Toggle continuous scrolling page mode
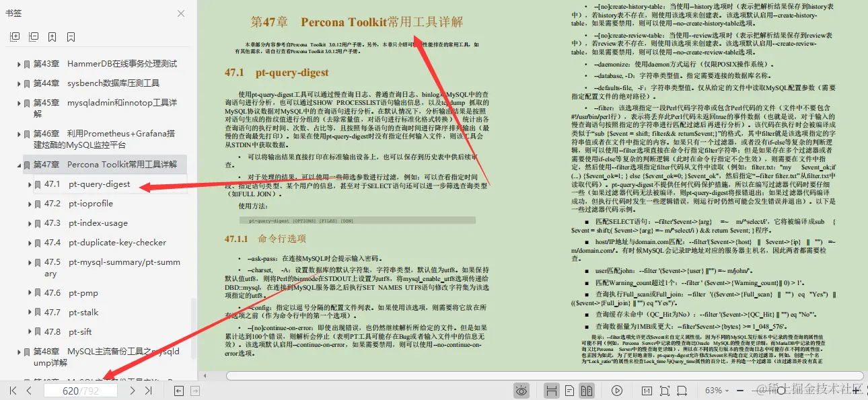The height and width of the screenshot is (400, 868). pyautogui.click(x=552, y=390)
